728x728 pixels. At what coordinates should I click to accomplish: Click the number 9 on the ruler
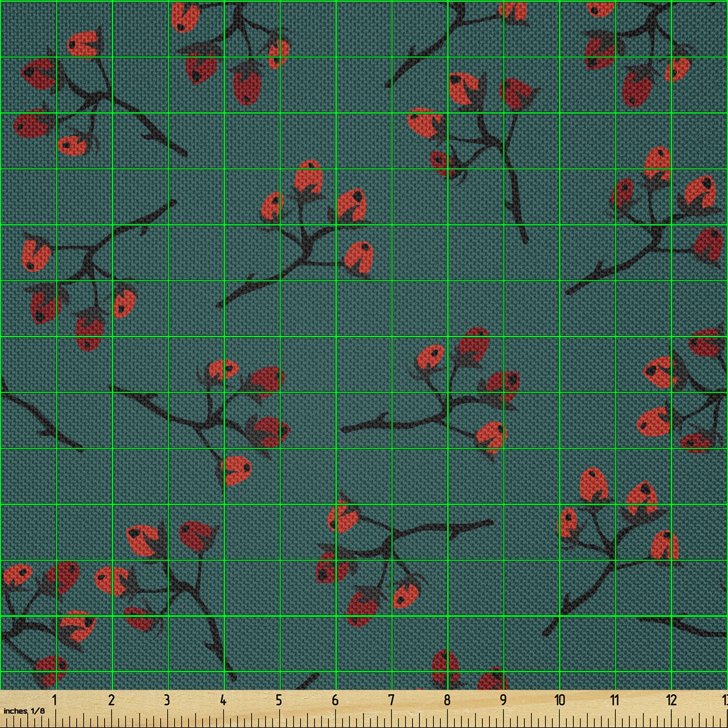click(x=503, y=700)
